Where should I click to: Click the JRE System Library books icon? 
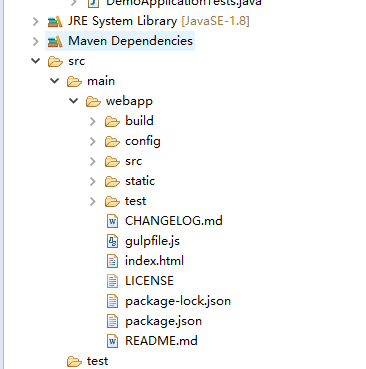55,22
